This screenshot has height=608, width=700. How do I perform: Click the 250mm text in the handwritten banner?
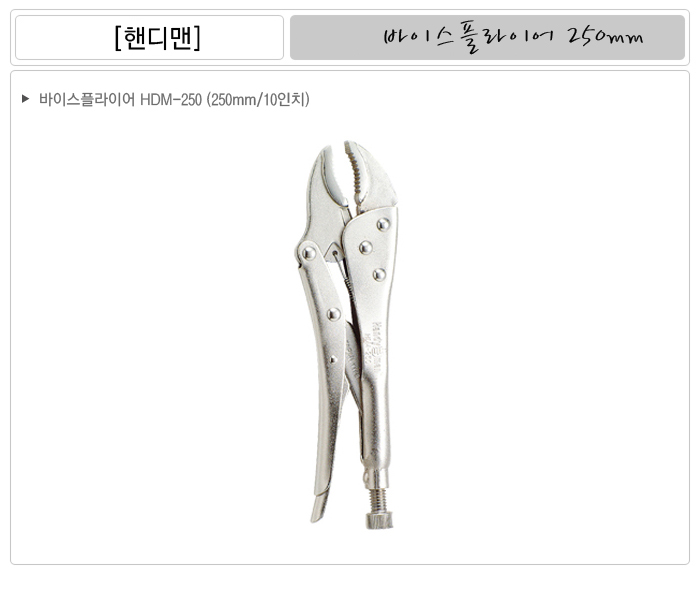[x=605, y=37]
